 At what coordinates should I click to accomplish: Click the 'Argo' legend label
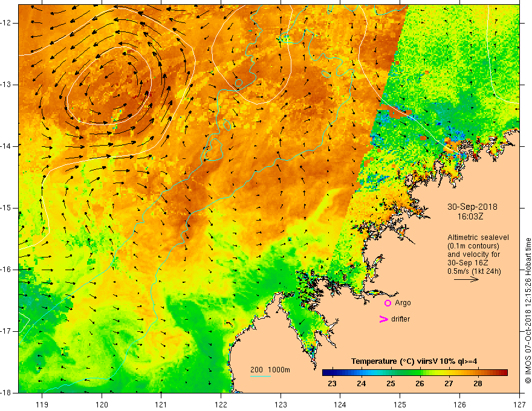click(403, 303)
